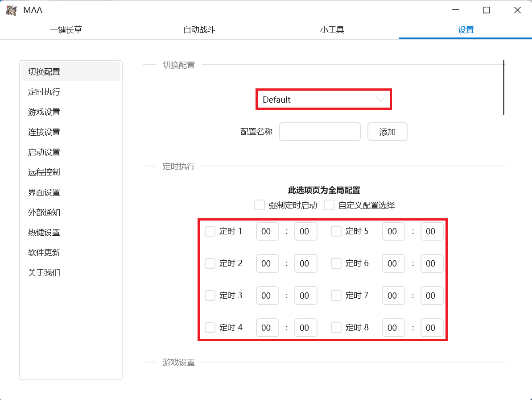Image resolution: width=532 pixels, height=400 pixels.
Task: Tick the 定时 4 checkbox
Action: click(210, 328)
